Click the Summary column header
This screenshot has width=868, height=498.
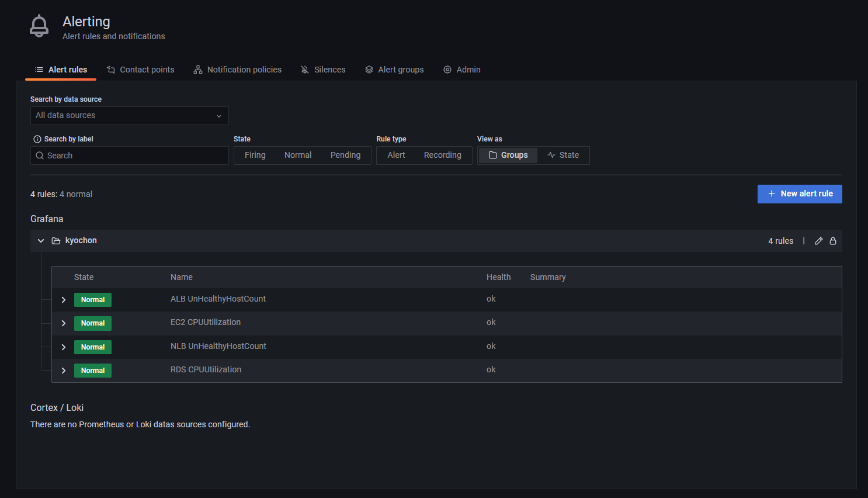[x=548, y=277]
